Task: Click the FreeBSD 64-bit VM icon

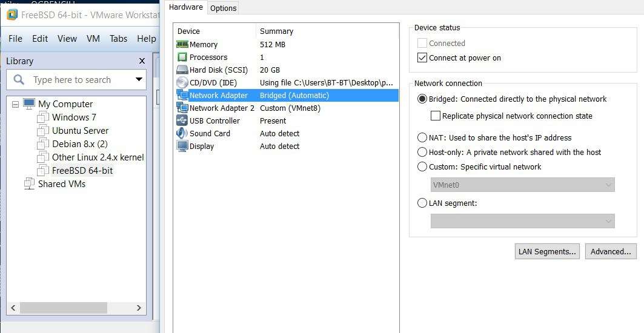Action: pyautogui.click(x=43, y=170)
